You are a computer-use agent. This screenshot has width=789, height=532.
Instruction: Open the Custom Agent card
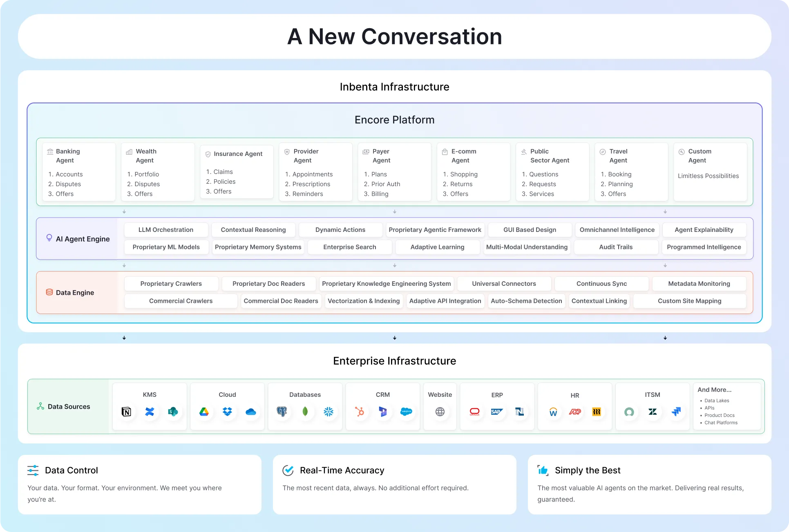710,172
